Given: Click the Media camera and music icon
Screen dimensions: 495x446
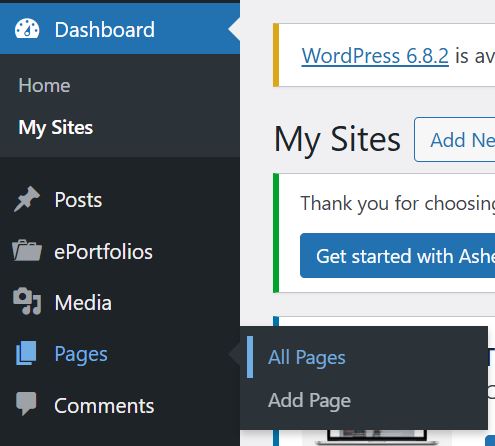Looking at the screenshot, I should (x=27, y=301).
